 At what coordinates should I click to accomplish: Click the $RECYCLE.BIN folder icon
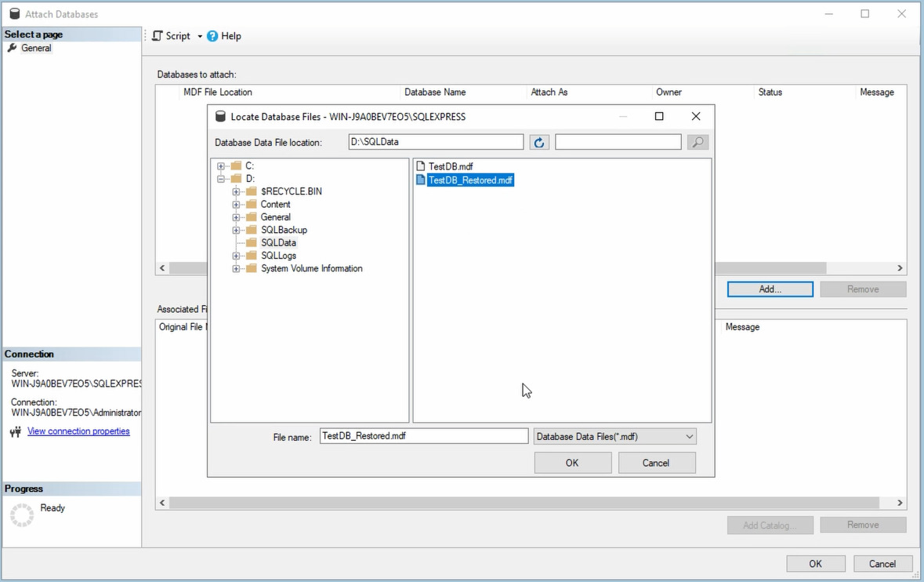click(252, 191)
